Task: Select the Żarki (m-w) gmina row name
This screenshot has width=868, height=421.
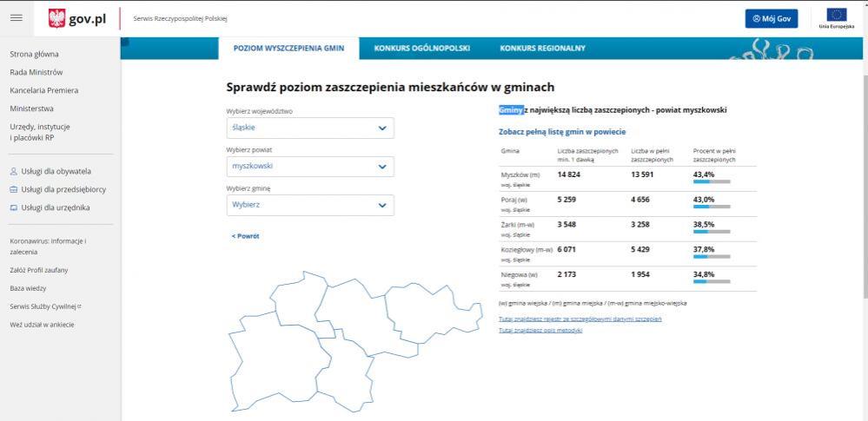Action: coord(518,225)
